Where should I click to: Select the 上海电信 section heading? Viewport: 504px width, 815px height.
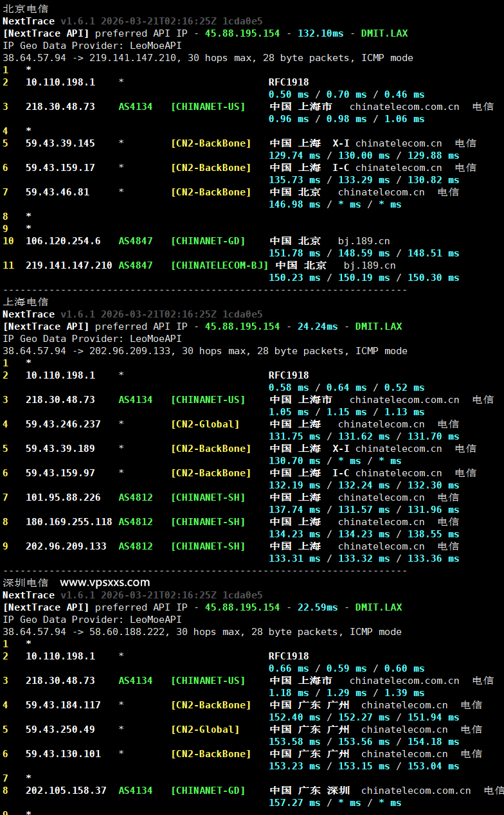[25, 302]
